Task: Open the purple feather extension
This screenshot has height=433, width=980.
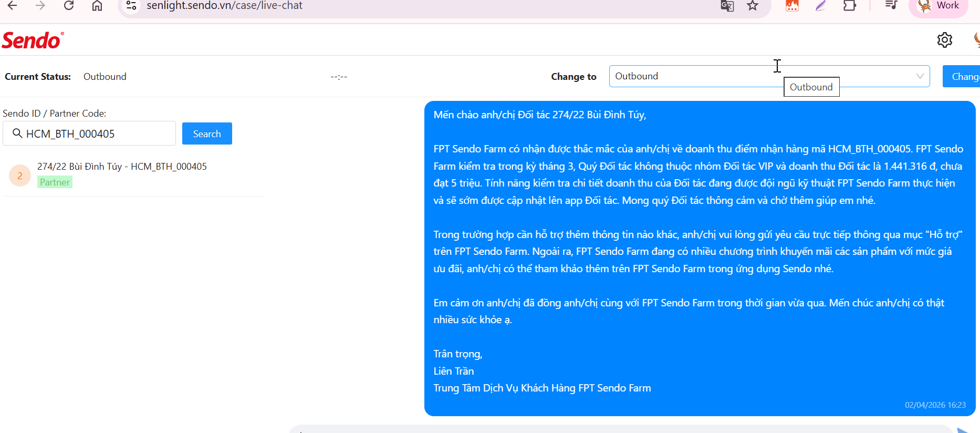Action: (x=821, y=6)
